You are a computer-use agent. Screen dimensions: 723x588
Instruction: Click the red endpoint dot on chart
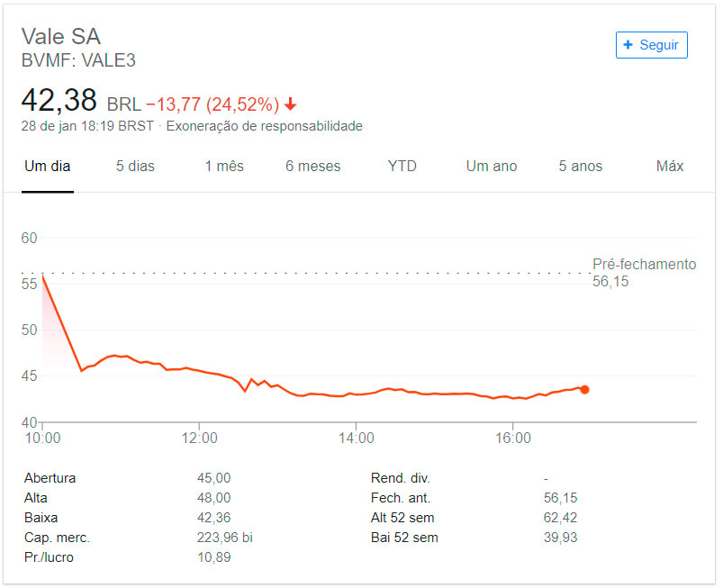tap(584, 390)
